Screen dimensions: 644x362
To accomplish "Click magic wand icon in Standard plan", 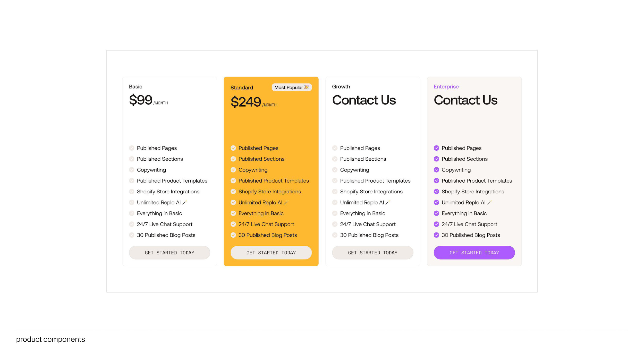I will point(286,202).
